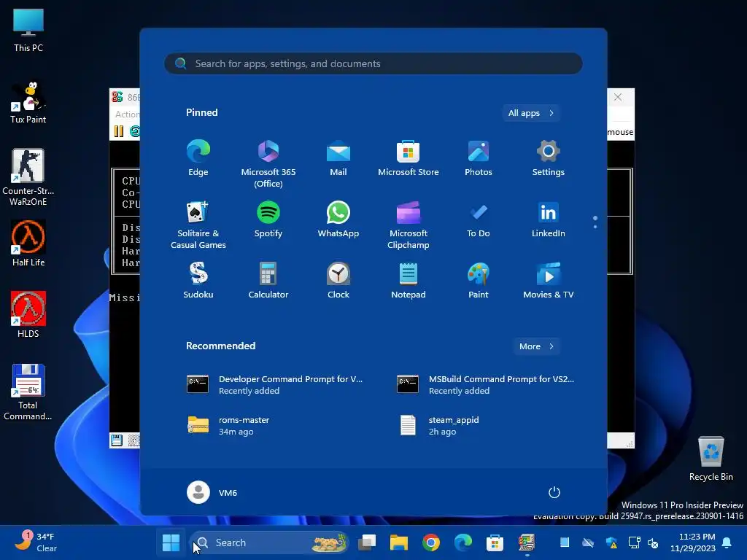747x560 pixels.
Task: Select Recycle Bin on desktop
Action: pyautogui.click(x=711, y=459)
